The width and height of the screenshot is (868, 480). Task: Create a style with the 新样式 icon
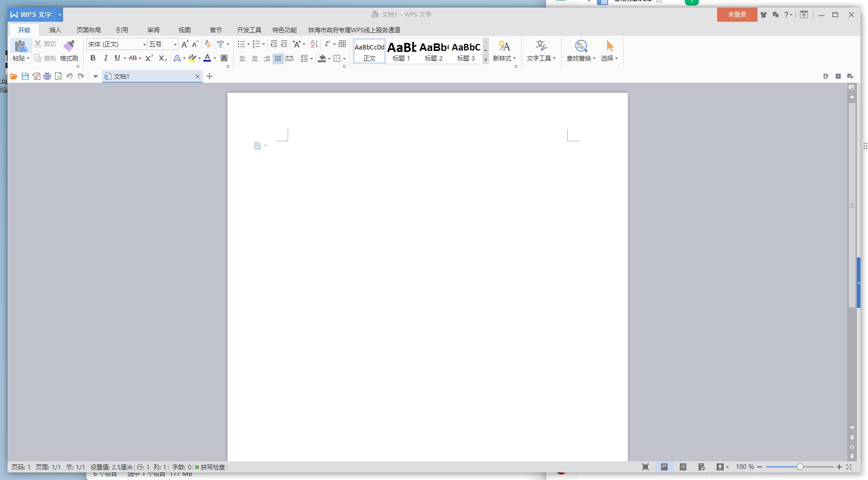504,50
